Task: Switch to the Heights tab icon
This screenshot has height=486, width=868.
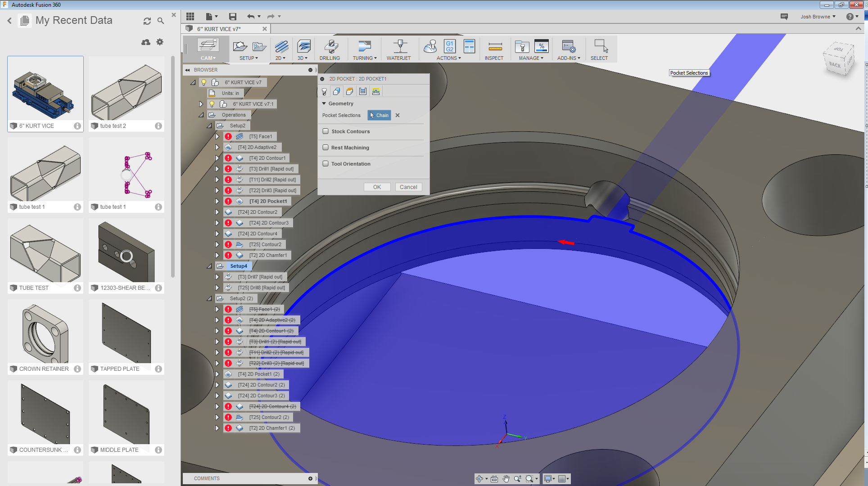Action: pos(350,92)
